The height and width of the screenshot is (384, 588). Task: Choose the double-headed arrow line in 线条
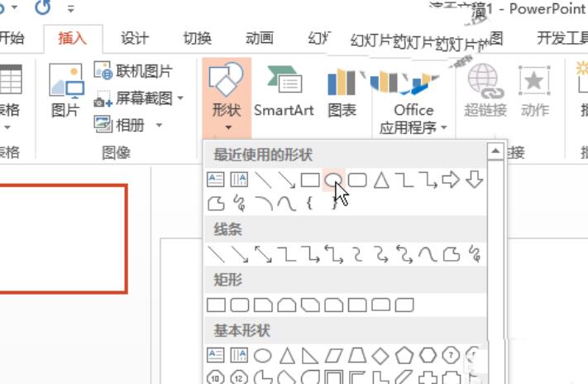263,254
